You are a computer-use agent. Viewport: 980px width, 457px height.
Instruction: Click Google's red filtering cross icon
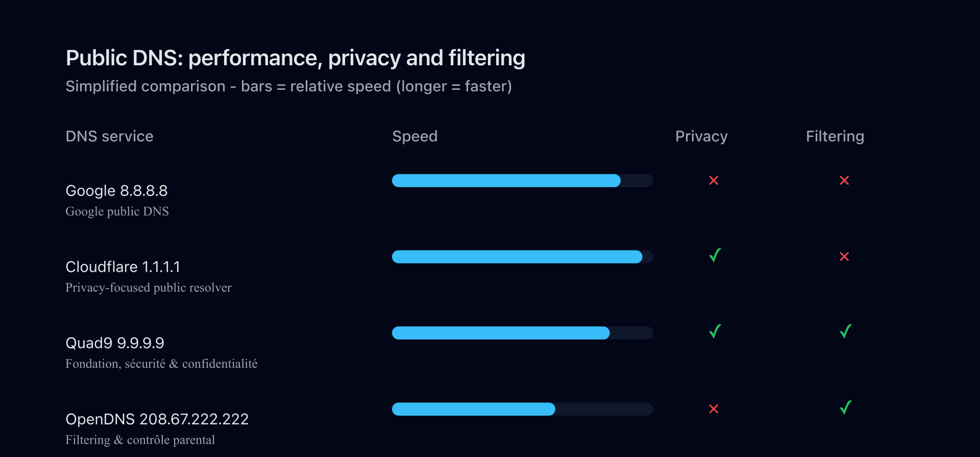click(x=844, y=181)
